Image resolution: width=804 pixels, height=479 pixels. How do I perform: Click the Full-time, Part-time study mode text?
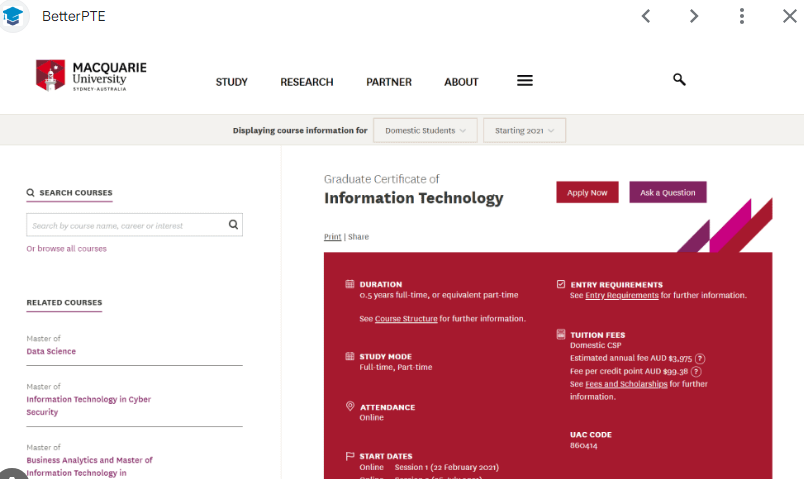396,367
